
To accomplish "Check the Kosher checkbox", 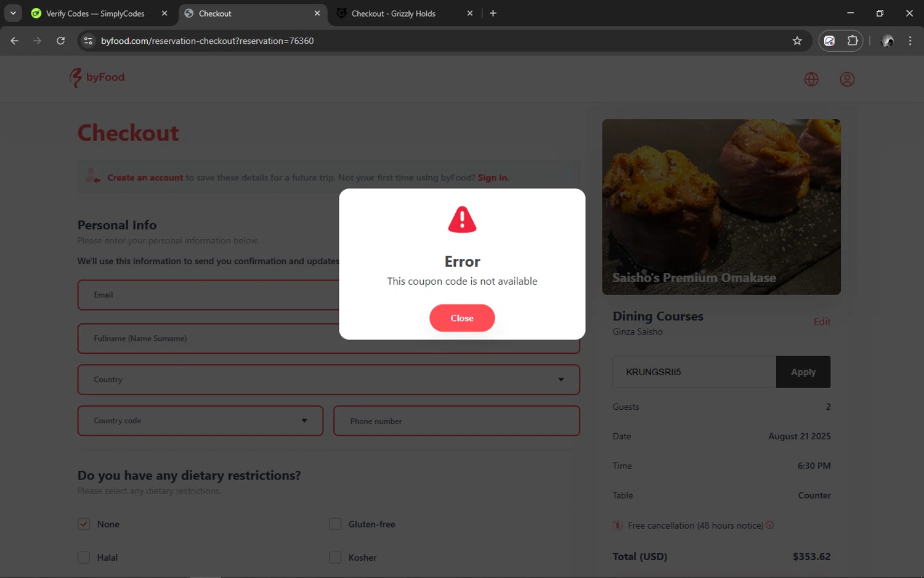I will pos(335,558).
